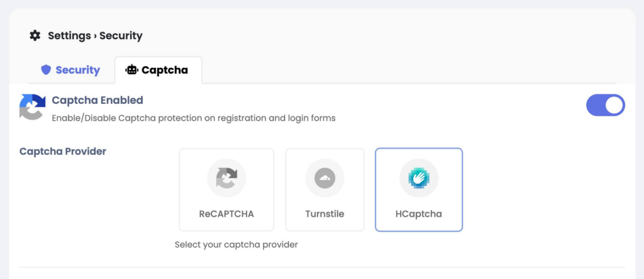The image size is (644, 279).
Task: Choose the Turnstile provider card
Action: 325,190
